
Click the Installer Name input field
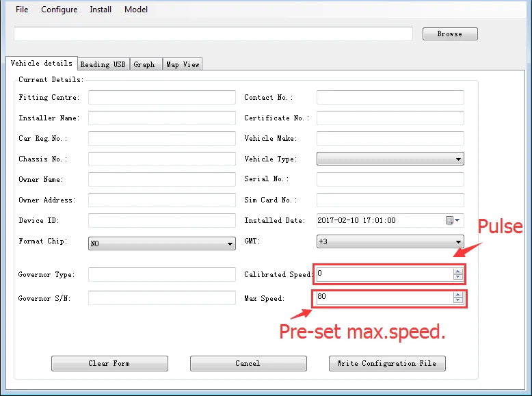(162, 118)
